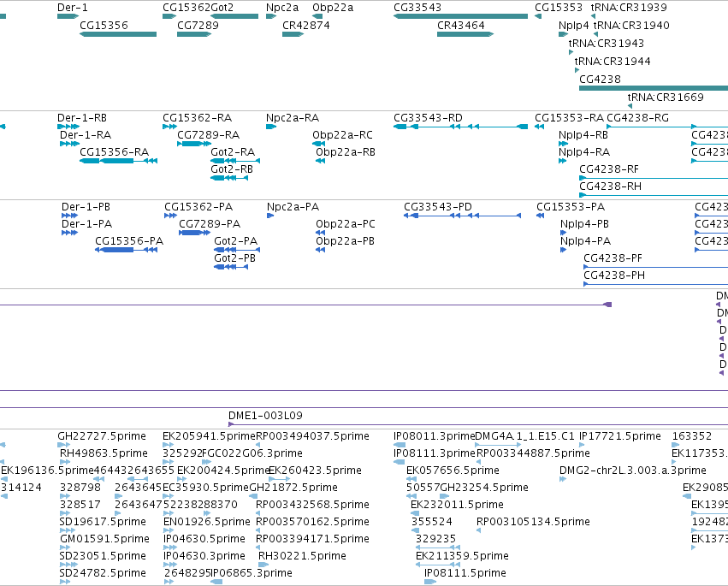The height and width of the screenshot is (586, 728).
Task: Click the tRNA:CR31940 label
Action: 631,25
